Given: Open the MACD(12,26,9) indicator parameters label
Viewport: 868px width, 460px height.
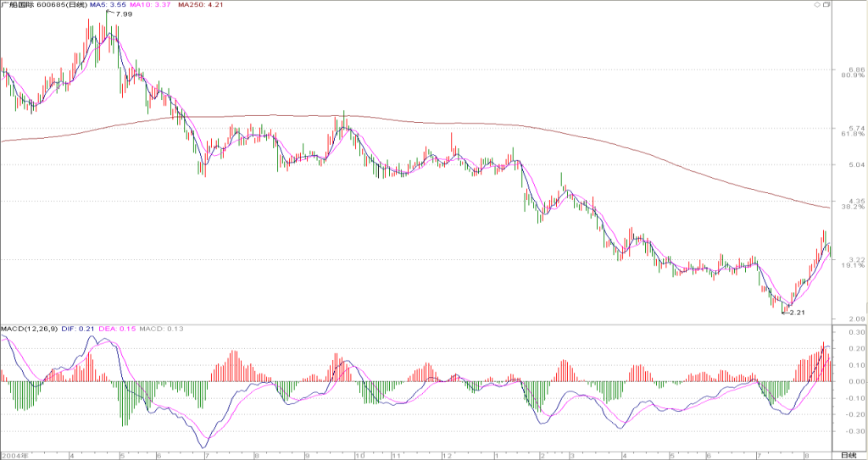Looking at the screenshot, I should tap(29, 329).
